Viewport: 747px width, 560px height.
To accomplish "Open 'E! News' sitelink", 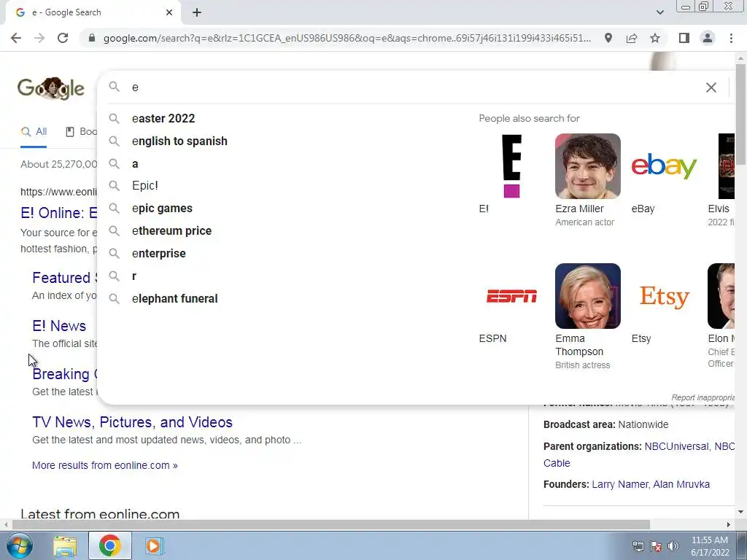I will click(x=59, y=326).
